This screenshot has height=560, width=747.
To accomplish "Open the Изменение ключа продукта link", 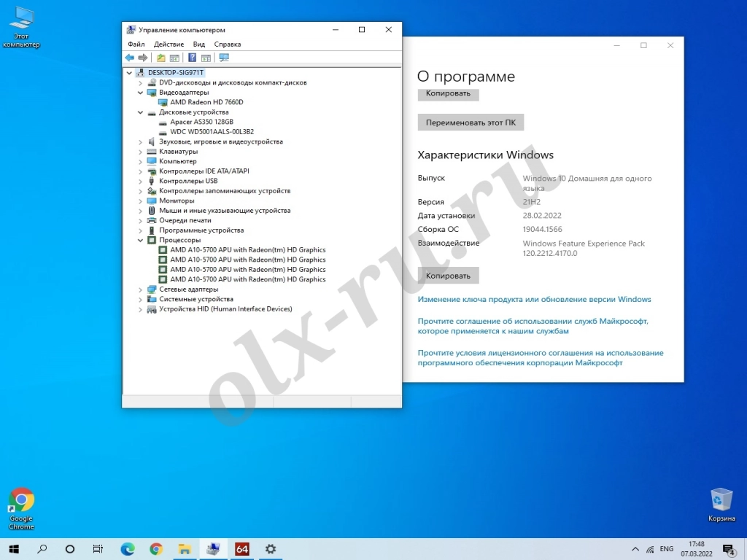I will (x=533, y=299).
